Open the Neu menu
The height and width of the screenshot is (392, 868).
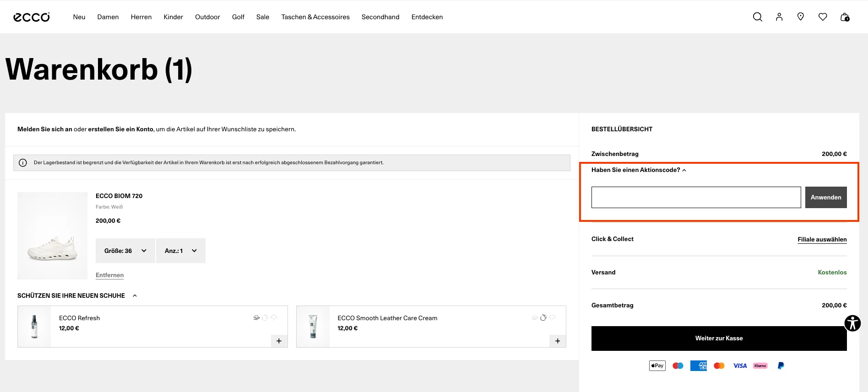(x=79, y=17)
